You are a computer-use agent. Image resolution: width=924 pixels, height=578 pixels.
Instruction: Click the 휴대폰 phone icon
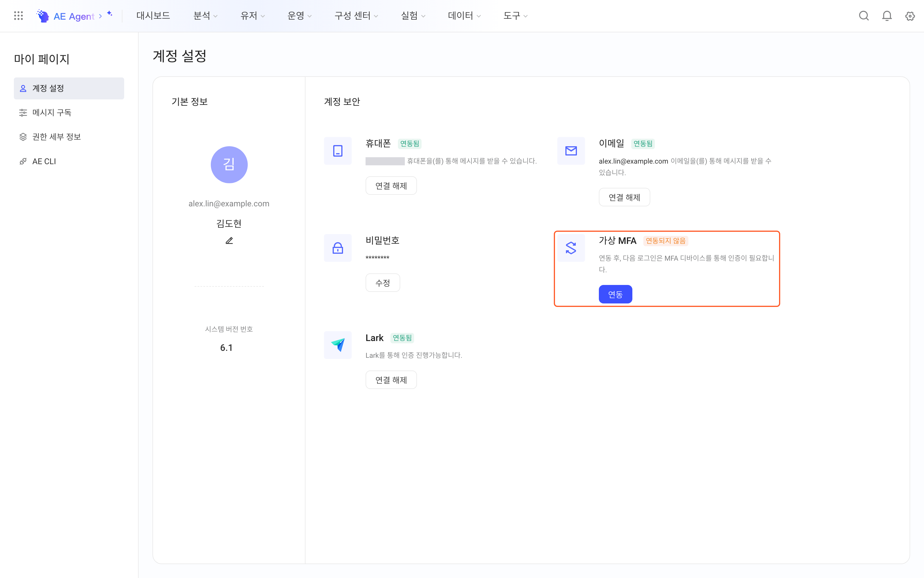338,151
